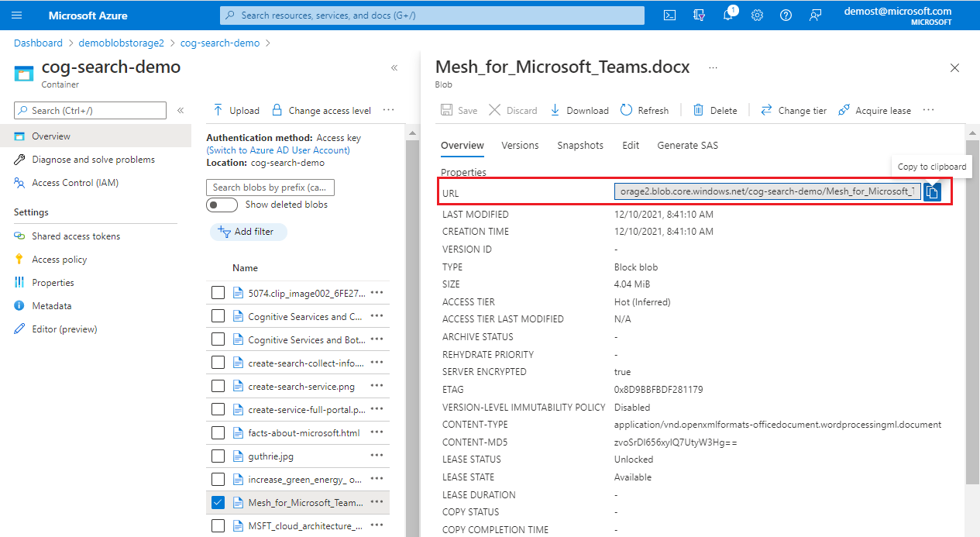This screenshot has height=537, width=980.
Task: Open more options for facts-about-microsoft.html
Action: click(377, 432)
